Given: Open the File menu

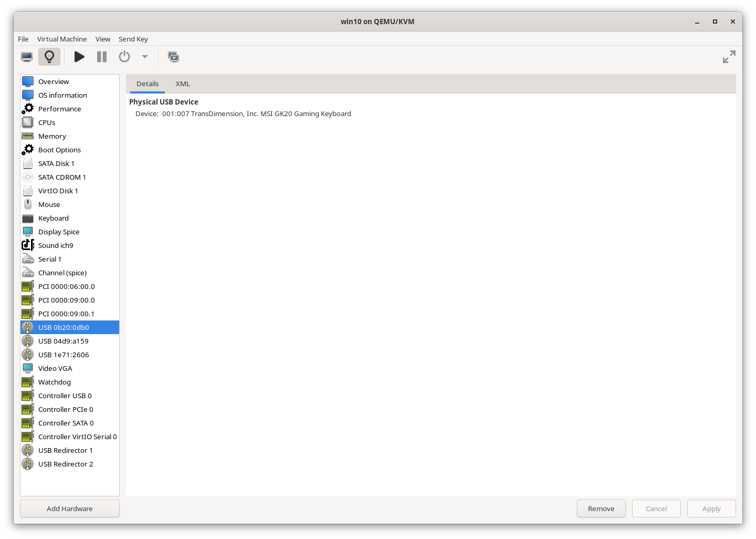Looking at the screenshot, I should (23, 39).
